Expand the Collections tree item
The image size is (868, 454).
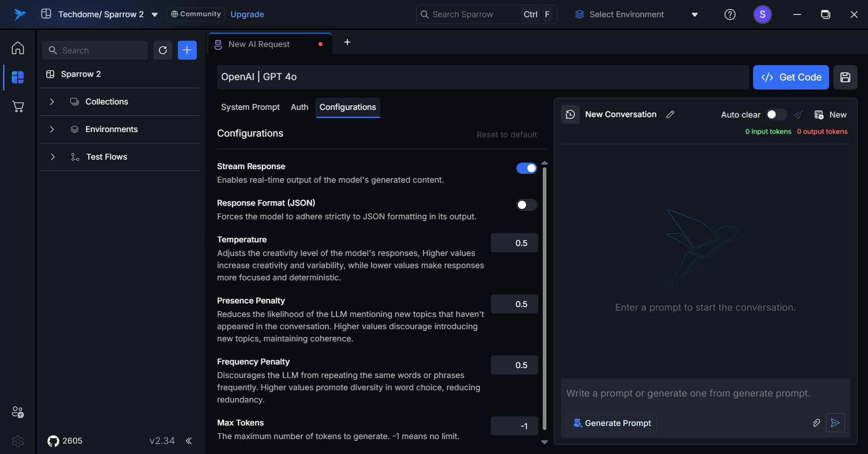tap(52, 102)
